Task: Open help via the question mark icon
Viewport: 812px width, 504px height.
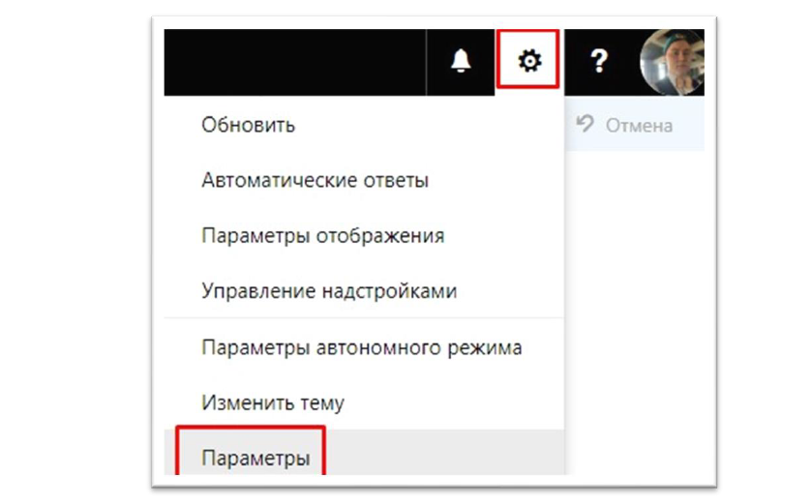Action: tap(599, 62)
